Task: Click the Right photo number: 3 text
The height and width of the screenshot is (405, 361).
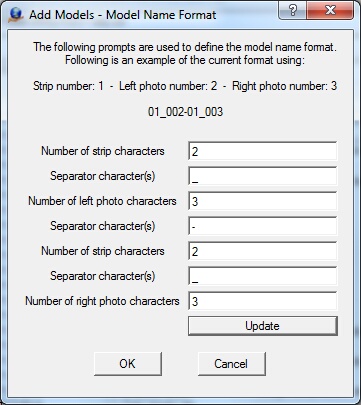Action: (285, 86)
